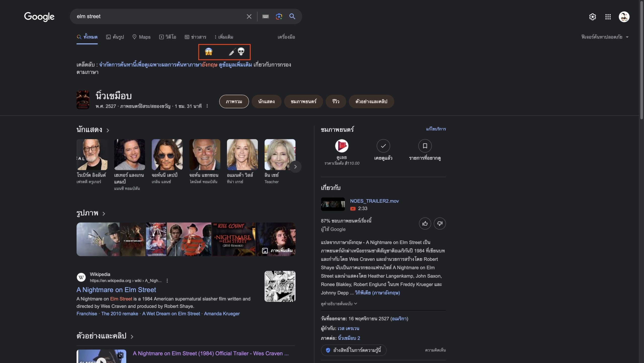Click the Google Lens image search icon
The height and width of the screenshot is (363, 644).
[x=279, y=17]
